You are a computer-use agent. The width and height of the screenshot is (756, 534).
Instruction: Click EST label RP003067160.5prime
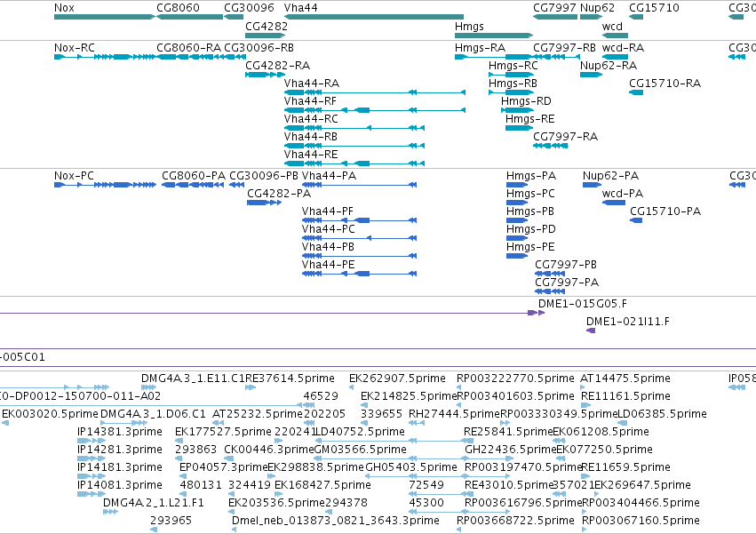(x=641, y=521)
